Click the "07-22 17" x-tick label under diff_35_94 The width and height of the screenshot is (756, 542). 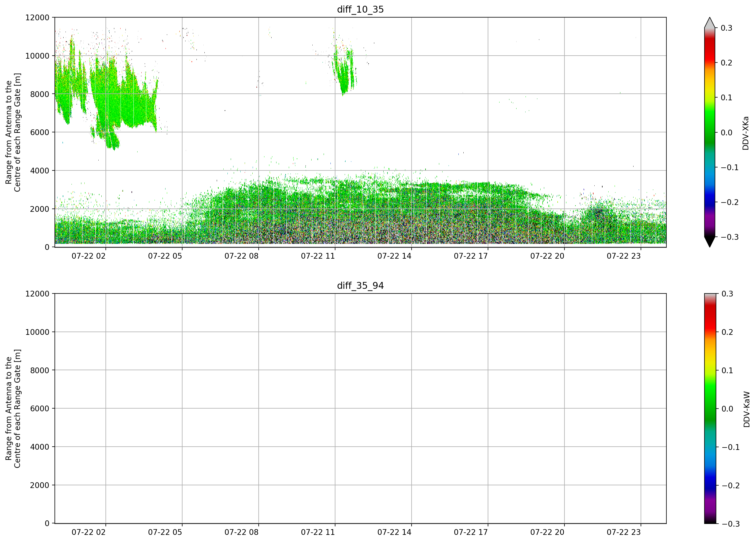tap(471, 532)
